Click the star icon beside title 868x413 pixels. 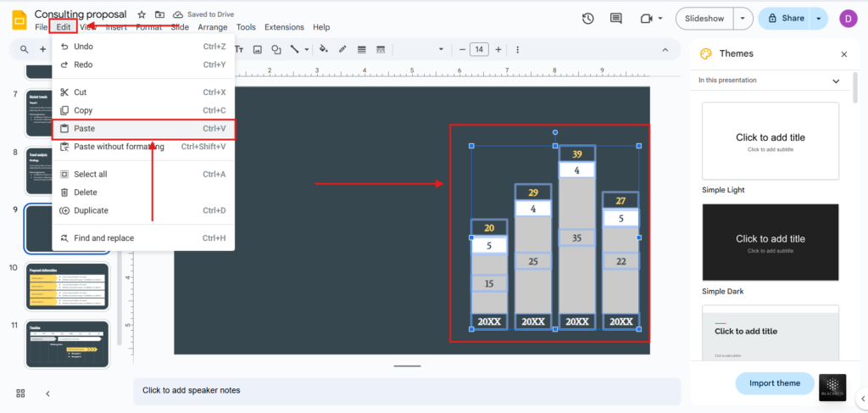(142, 14)
